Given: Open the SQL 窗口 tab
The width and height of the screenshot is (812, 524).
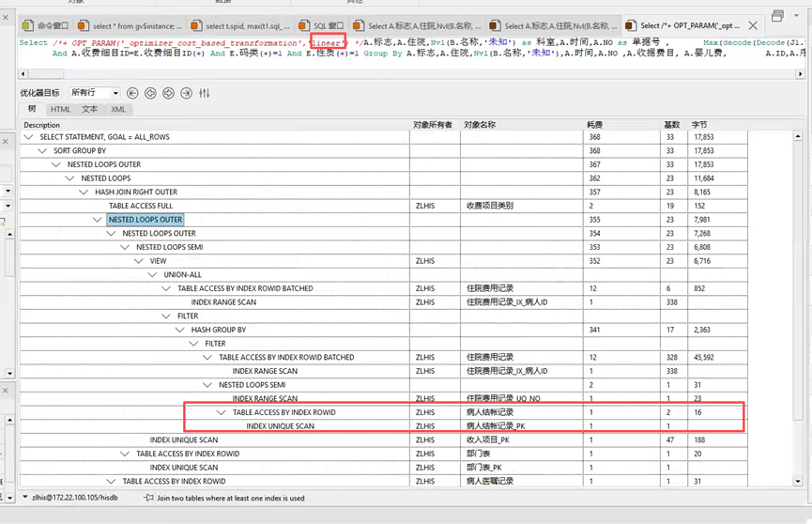Looking at the screenshot, I should pos(322,25).
